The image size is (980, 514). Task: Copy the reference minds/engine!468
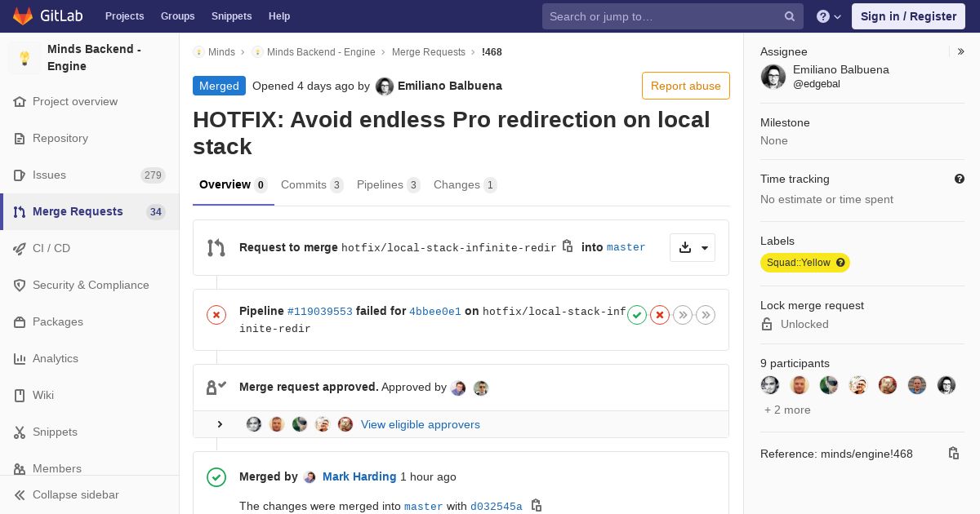[x=953, y=454]
